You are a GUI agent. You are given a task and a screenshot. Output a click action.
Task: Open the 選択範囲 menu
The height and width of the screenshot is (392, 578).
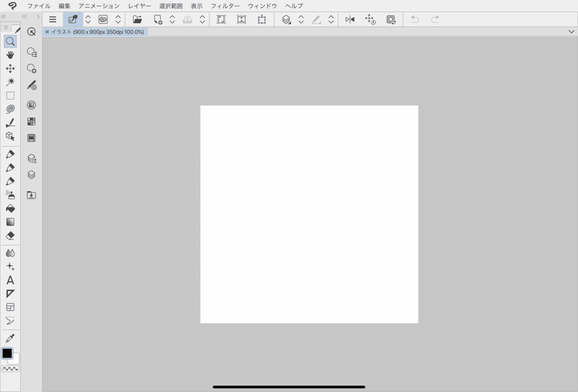coord(171,6)
